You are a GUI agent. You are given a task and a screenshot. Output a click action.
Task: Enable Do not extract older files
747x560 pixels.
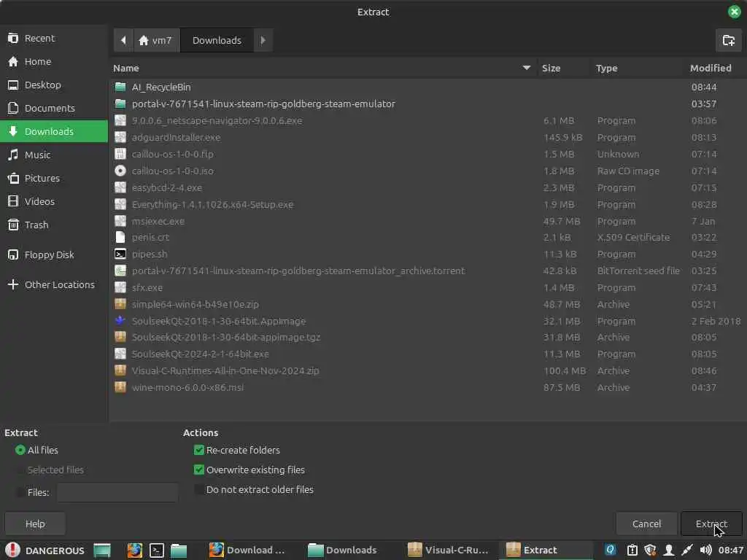click(x=199, y=489)
